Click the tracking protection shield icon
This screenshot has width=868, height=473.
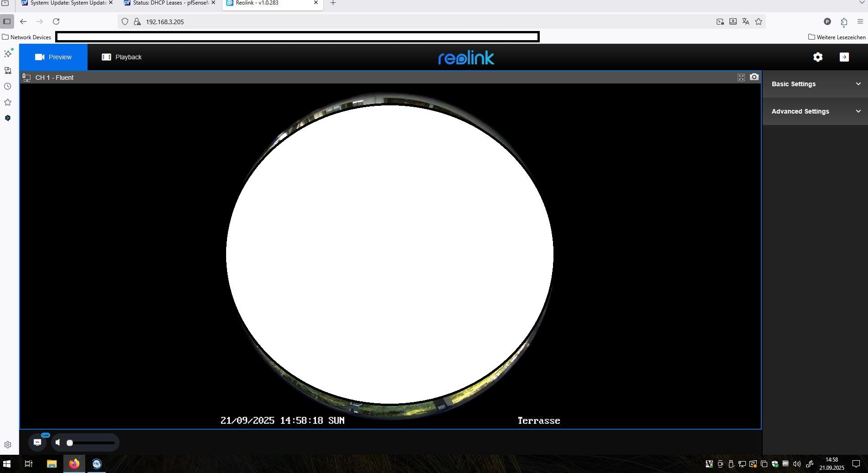point(125,21)
